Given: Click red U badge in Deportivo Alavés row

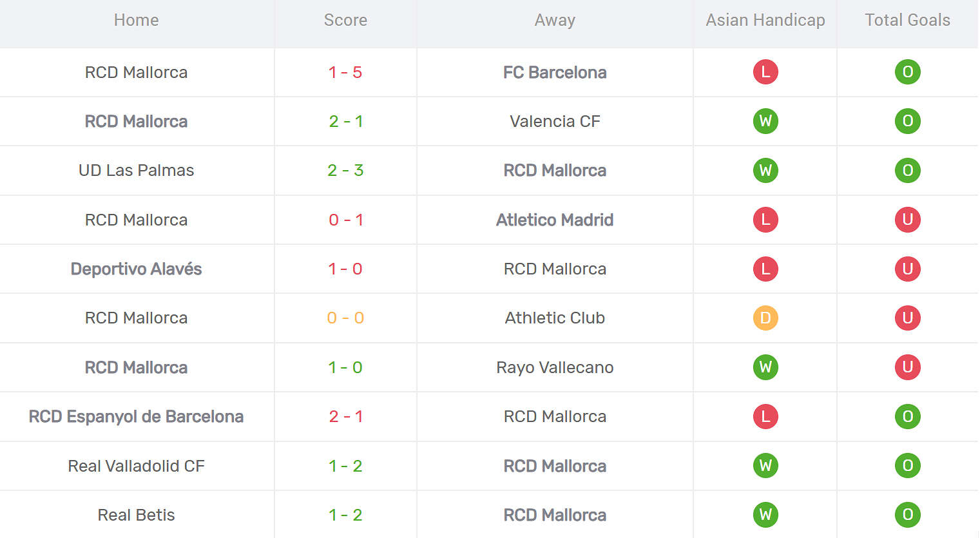Looking at the screenshot, I should click(x=907, y=269).
